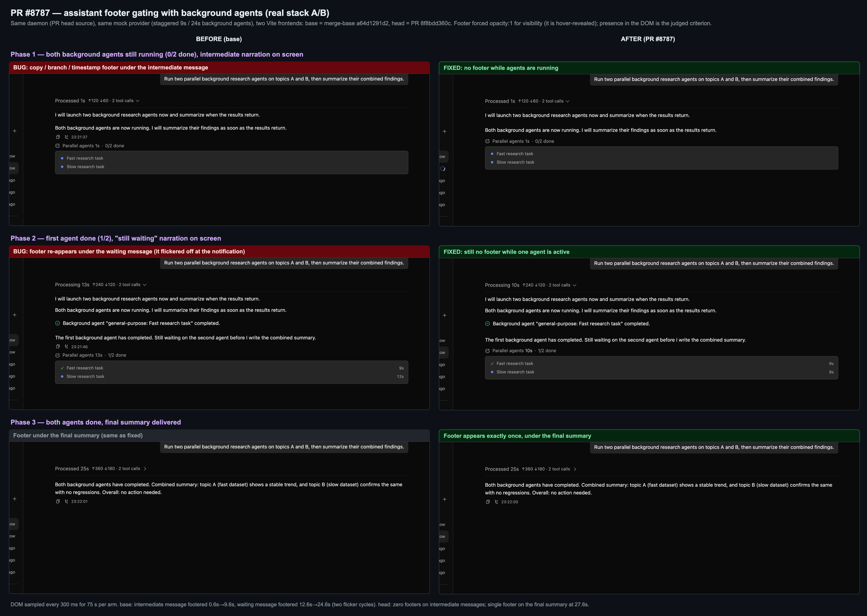This screenshot has height=616, width=867.
Task: Expand the "Processed 25s" chevron in Phase 3 BEFORE panel
Action: 145,469
